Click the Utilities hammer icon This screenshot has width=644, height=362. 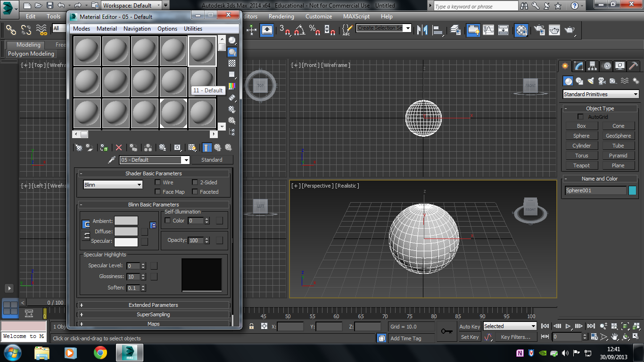point(633,66)
